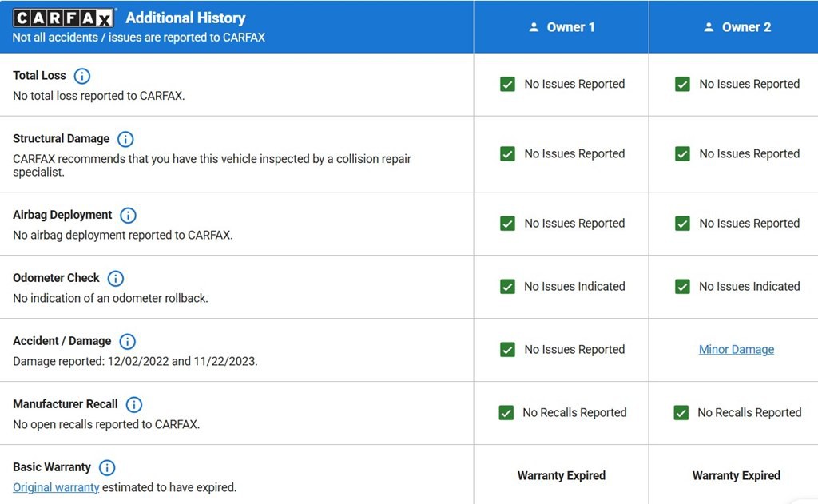Click Owner 2 Structural Damage green checkmark

click(682, 153)
